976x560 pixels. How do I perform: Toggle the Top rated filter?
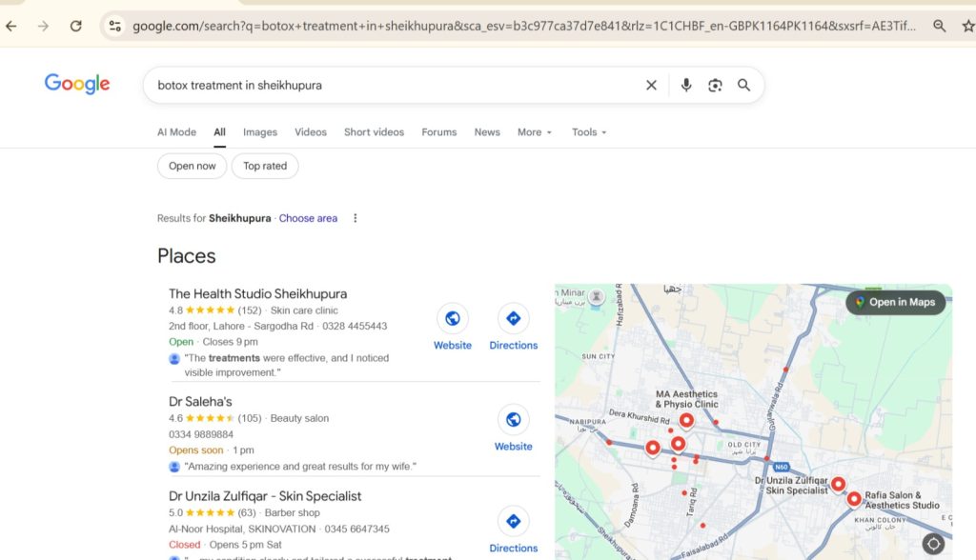(x=265, y=166)
